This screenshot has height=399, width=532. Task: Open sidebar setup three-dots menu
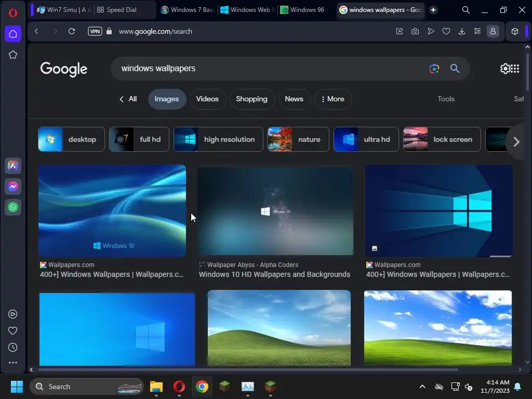click(x=13, y=363)
